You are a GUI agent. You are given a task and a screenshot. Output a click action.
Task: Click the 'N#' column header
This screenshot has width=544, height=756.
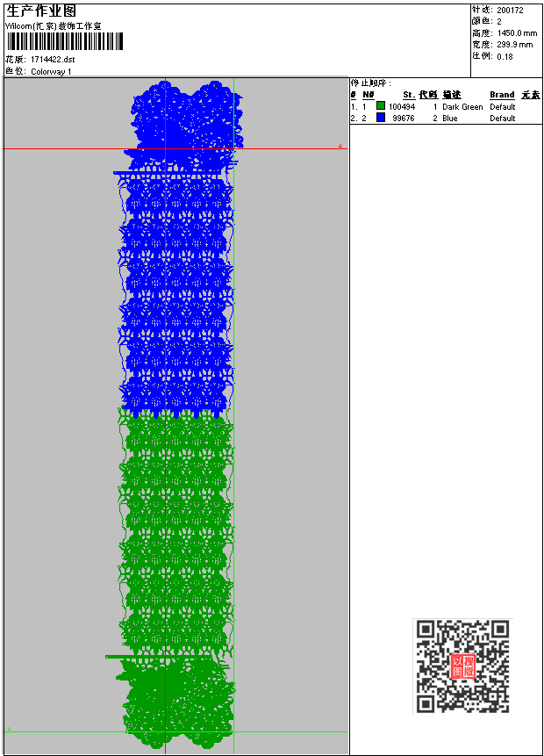(x=369, y=95)
